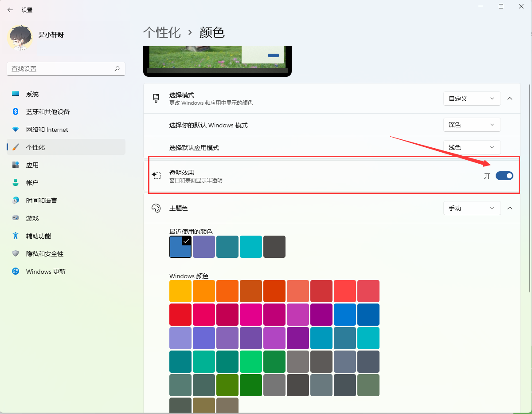Click the 查找设置 search box
Viewport: 532px width, 414px height.
tap(66, 69)
